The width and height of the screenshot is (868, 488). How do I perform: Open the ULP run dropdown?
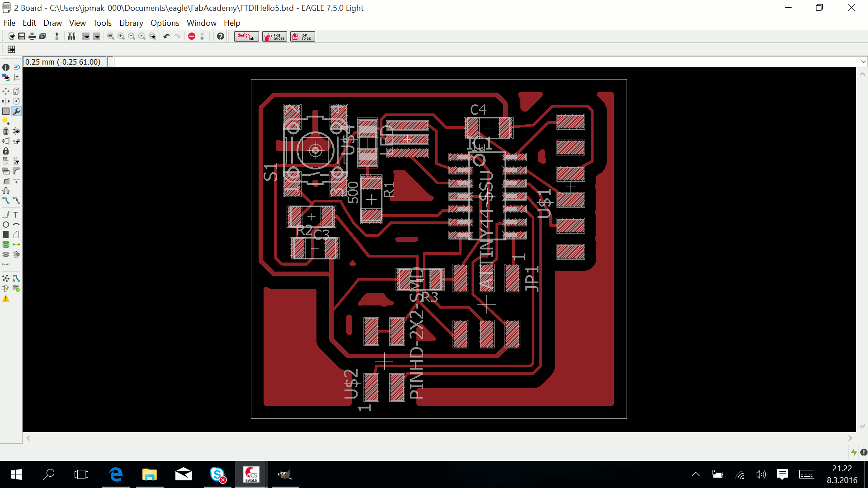click(x=96, y=36)
